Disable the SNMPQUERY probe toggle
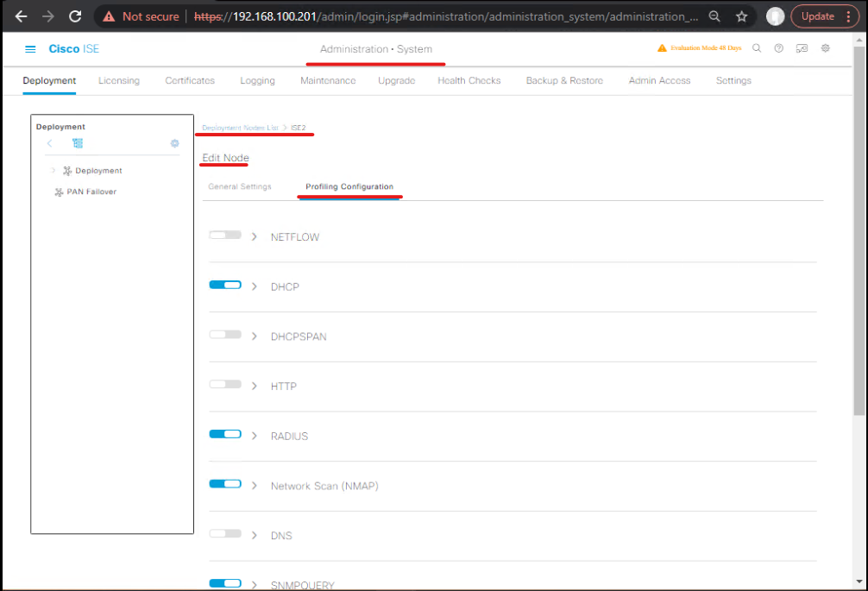Viewport: 868px width, 591px height. (x=225, y=583)
